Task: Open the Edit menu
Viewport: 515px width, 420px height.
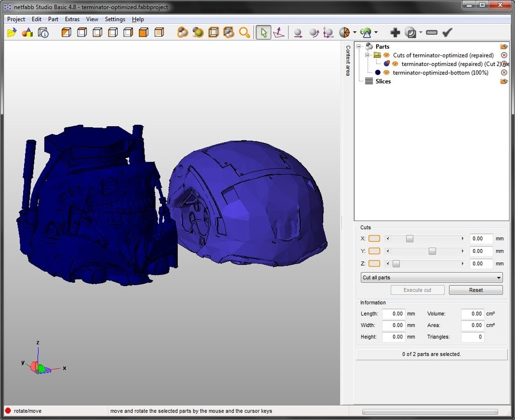Action: coord(36,19)
